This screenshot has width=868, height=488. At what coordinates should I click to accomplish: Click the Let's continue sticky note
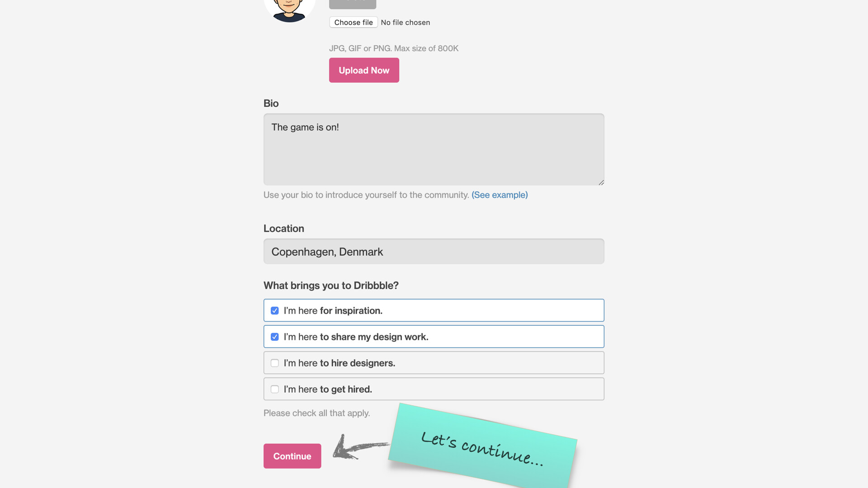click(482, 447)
